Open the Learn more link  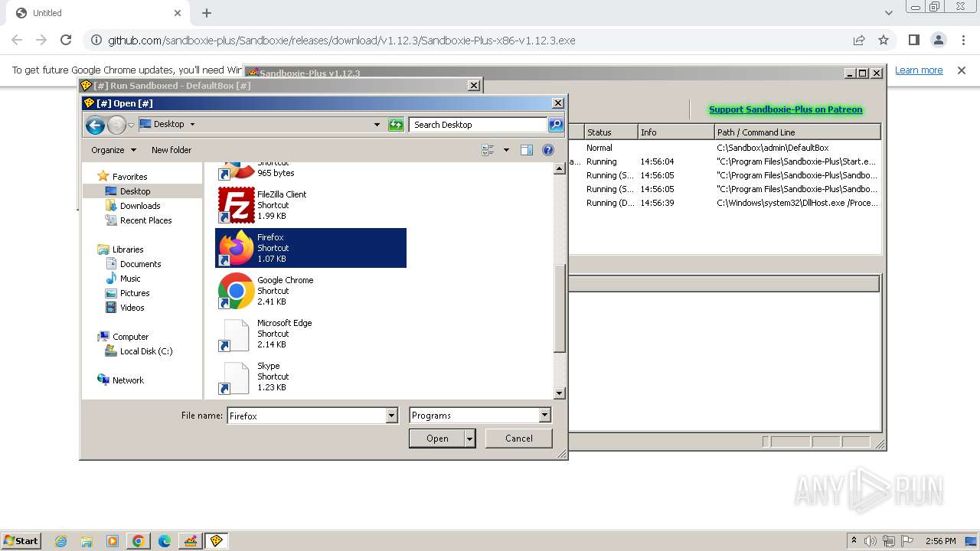tap(919, 70)
